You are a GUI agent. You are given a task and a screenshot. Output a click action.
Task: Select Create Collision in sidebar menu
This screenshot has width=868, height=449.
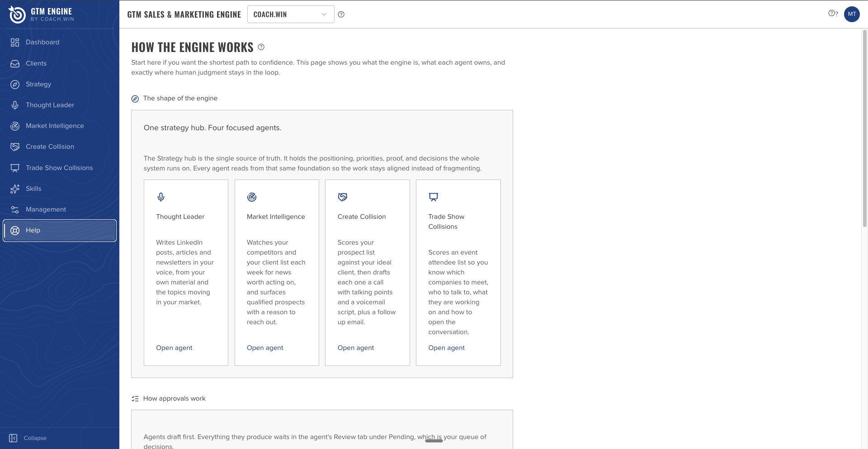60,147
